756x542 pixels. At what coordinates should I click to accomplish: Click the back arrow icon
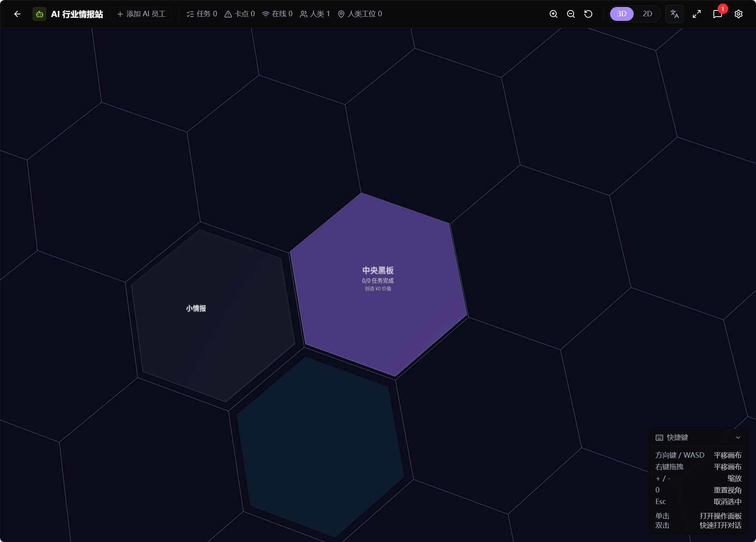tap(17, 14)
